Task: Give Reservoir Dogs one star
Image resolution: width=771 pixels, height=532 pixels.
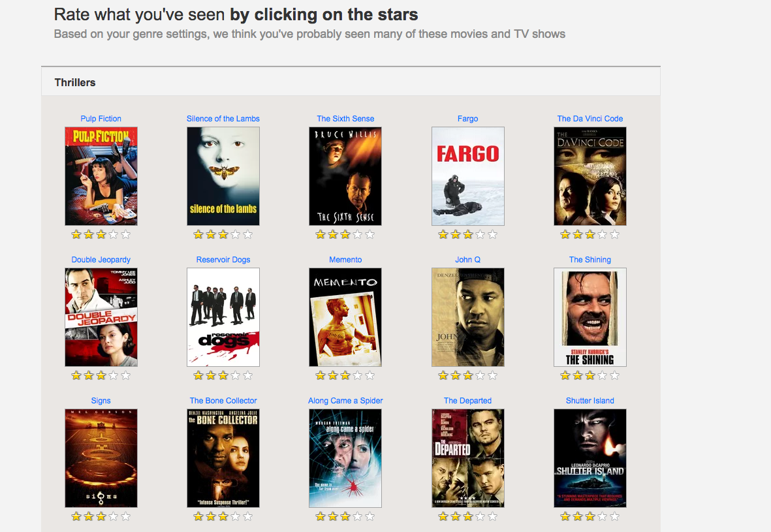Action: [x=198, y=375]
